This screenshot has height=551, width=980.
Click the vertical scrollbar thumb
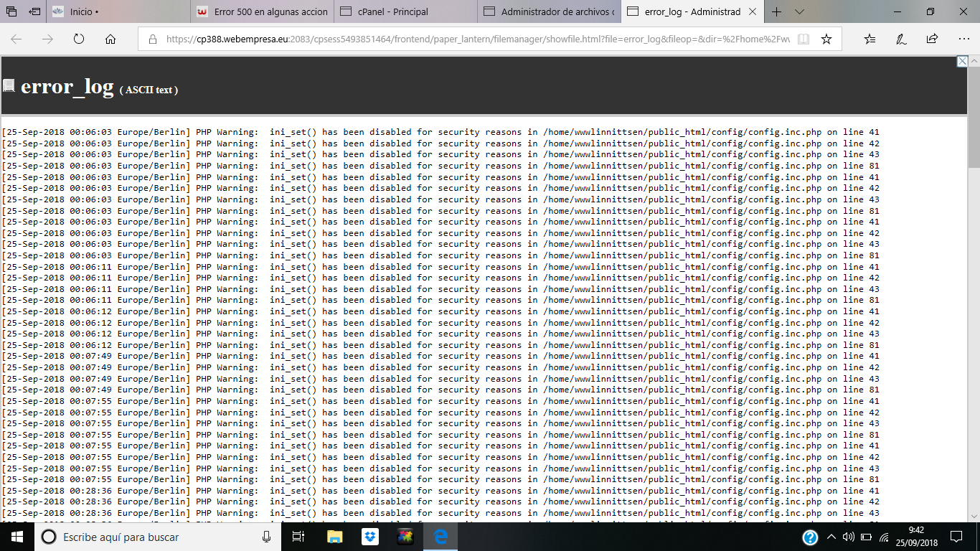click(974, 118)
